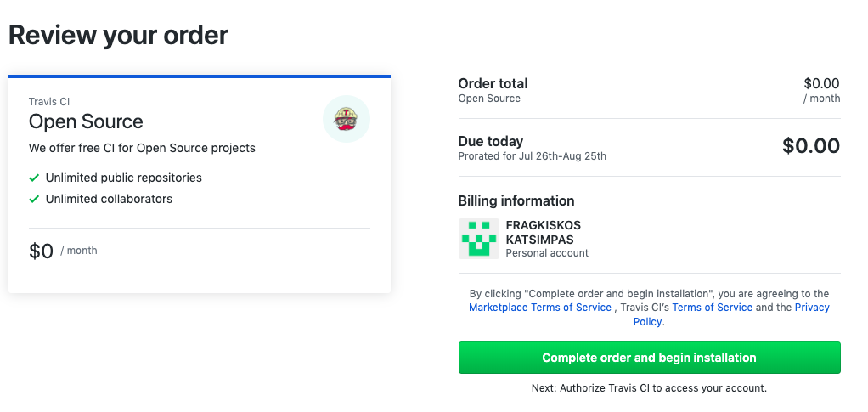Screen dimensions: 868x412
Task: Click the Next: Authorize Travis CI note
Action: click(650, 388)
